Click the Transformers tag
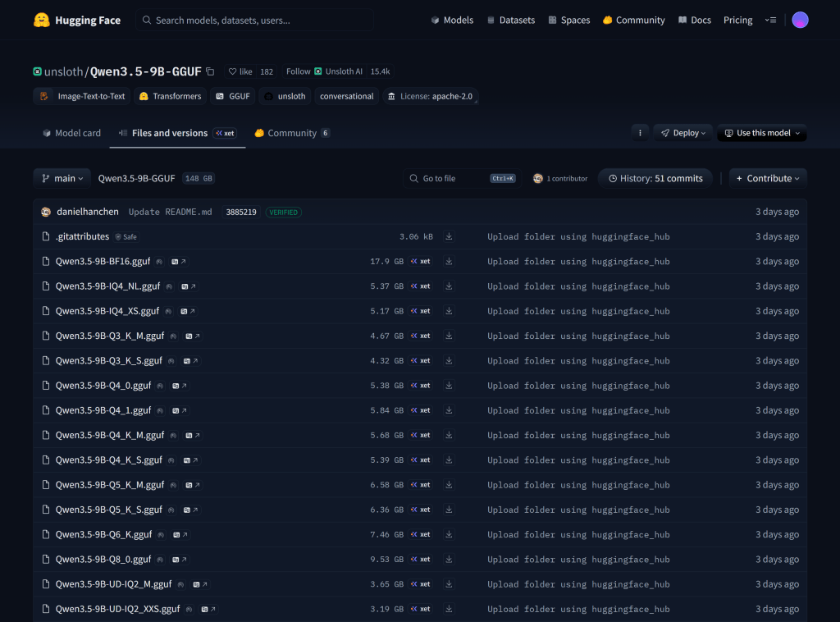The image size is (840, 622). point(170,96)
